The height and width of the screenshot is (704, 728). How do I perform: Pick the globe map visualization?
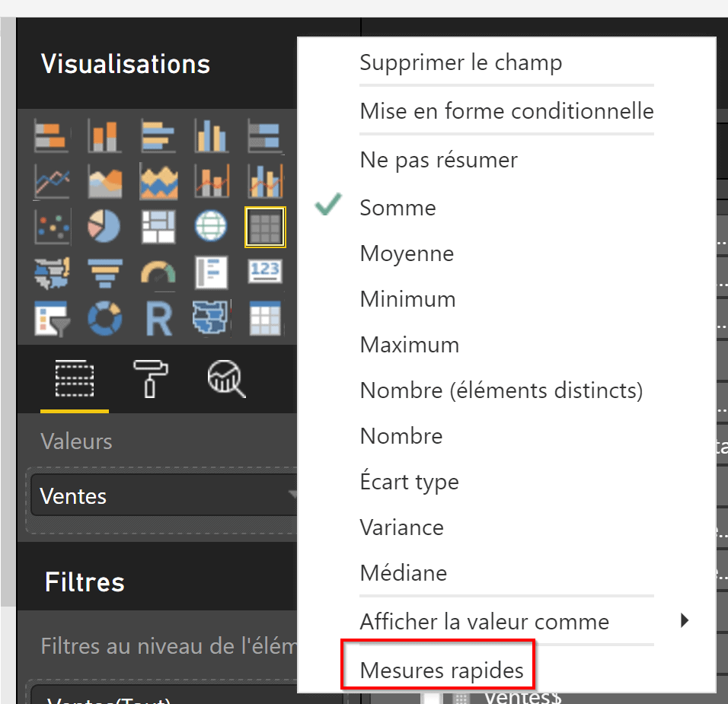(211, 226)
